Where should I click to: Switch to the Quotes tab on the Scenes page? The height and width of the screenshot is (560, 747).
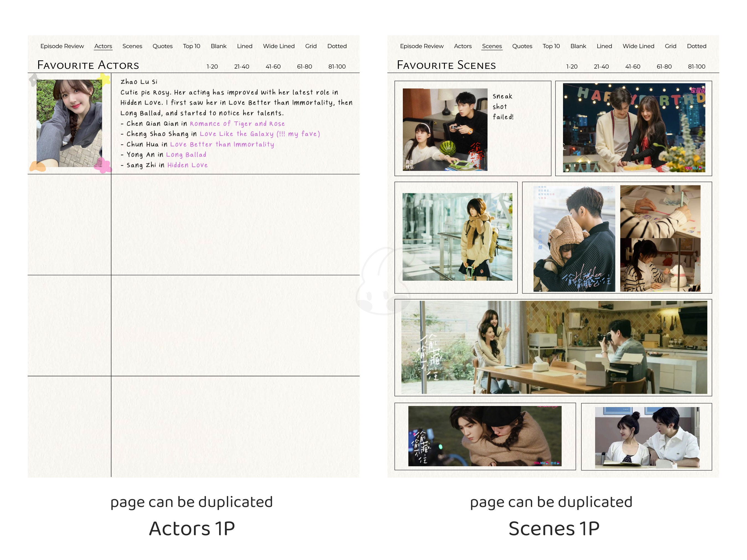[522, 46]
